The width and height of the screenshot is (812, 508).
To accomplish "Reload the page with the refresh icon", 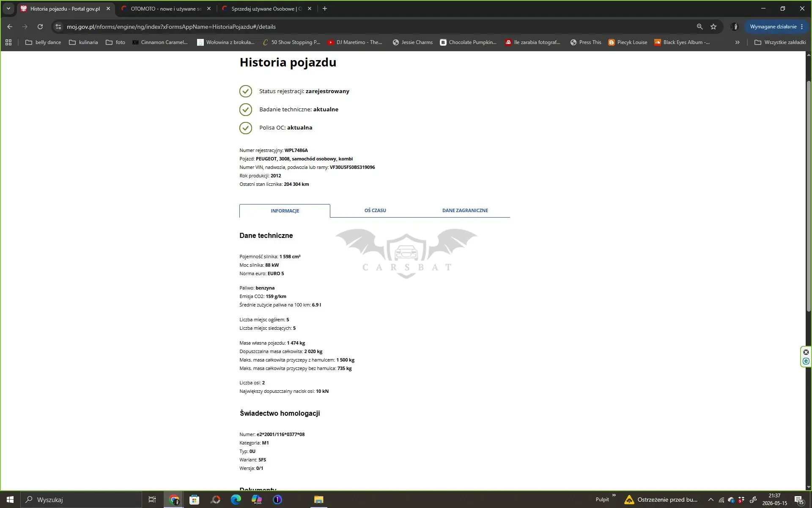I will (40, 27).
